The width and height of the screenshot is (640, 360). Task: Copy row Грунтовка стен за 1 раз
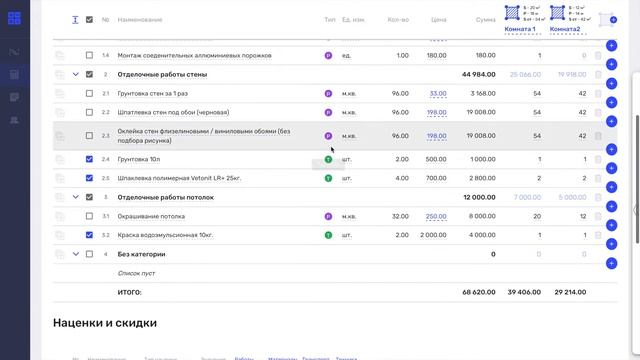coord(60,93)
